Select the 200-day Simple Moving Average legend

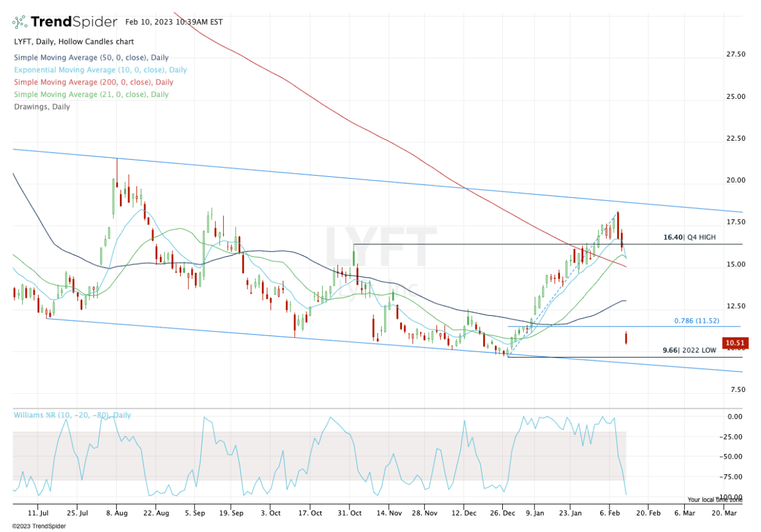pyautogui.click(x=93, y=82)
